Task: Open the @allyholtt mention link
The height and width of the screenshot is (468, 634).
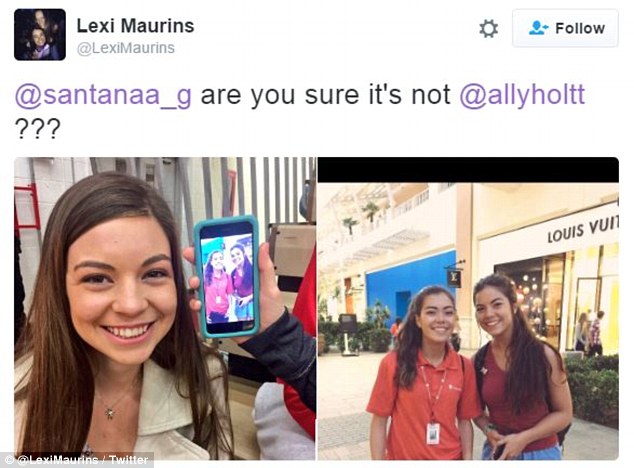Action: coord(522,95)
